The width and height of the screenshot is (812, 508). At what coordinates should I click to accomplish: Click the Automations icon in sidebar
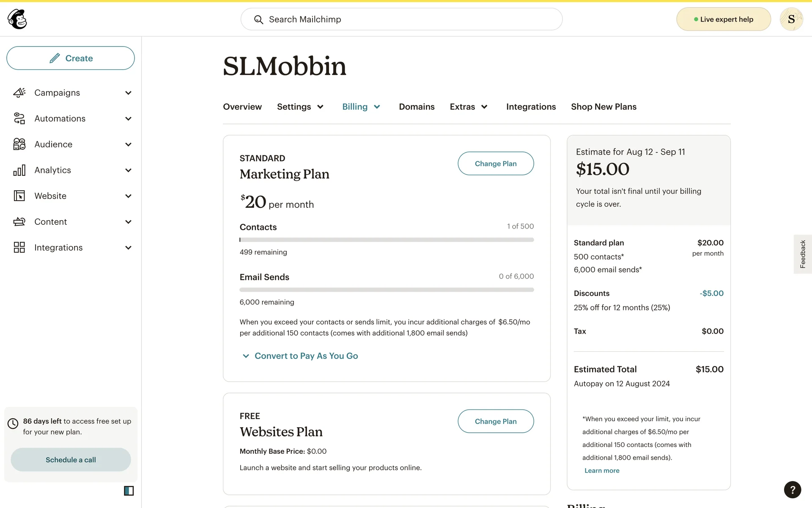pyautogui.click(x=19, y=119)
